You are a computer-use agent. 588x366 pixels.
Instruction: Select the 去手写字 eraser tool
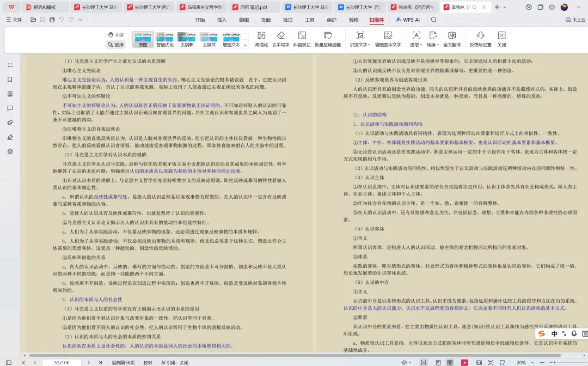(x=280, y=39)
